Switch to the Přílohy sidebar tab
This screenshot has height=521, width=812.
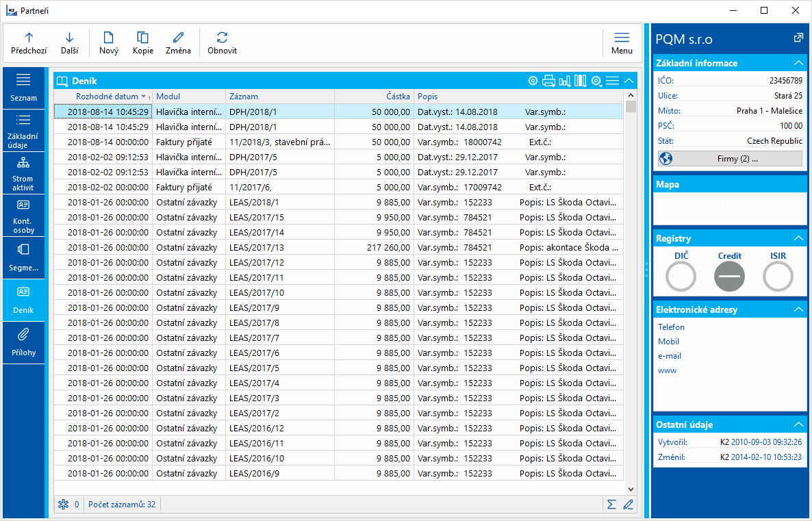tap(23, 342)
